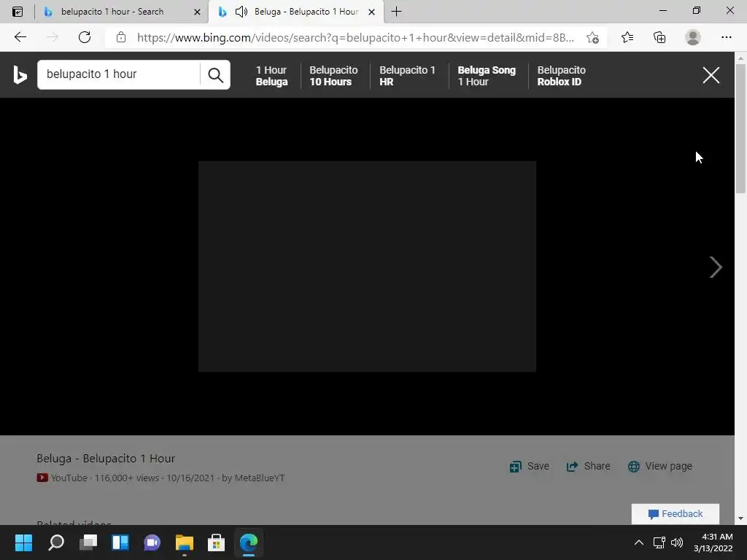The image size is (747, 560).
Task: Open Widgets from taskbar
Action: coord(120,542)
